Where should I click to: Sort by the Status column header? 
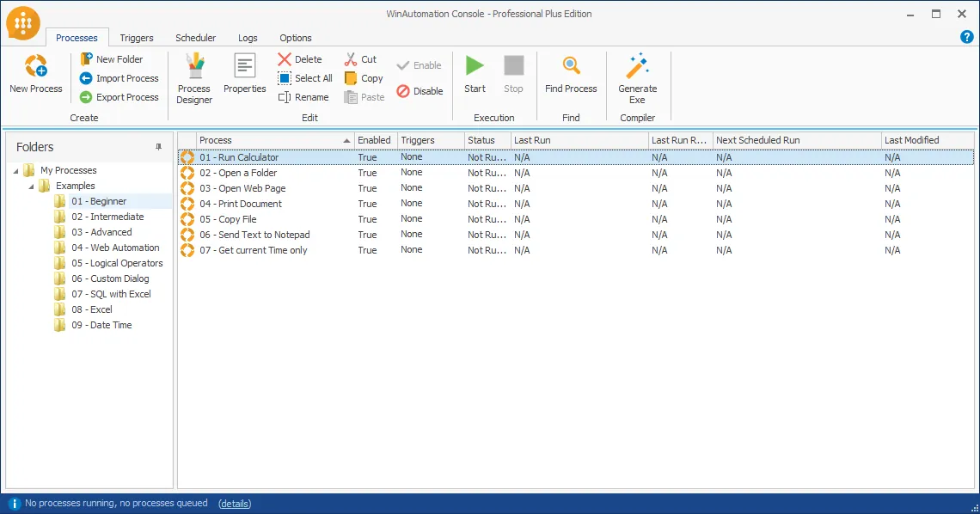487,140
